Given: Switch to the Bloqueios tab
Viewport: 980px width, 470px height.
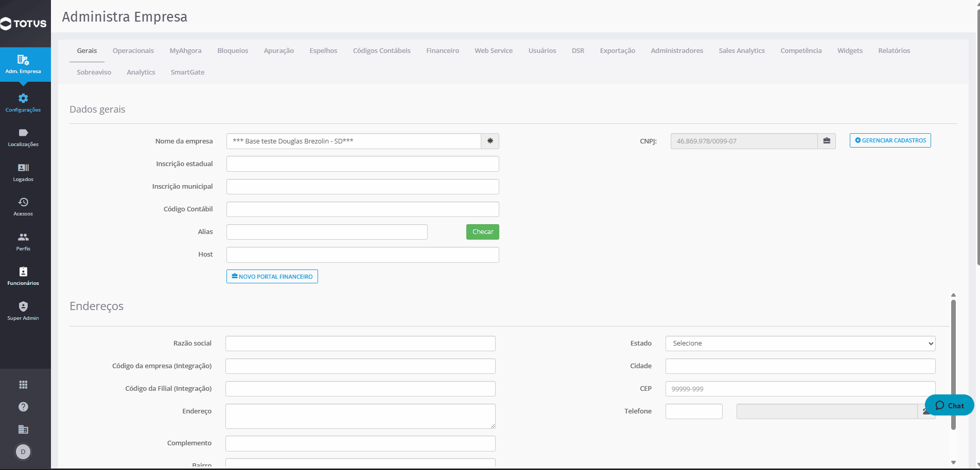Looking at the screenshot, I should tap(233, 50).
